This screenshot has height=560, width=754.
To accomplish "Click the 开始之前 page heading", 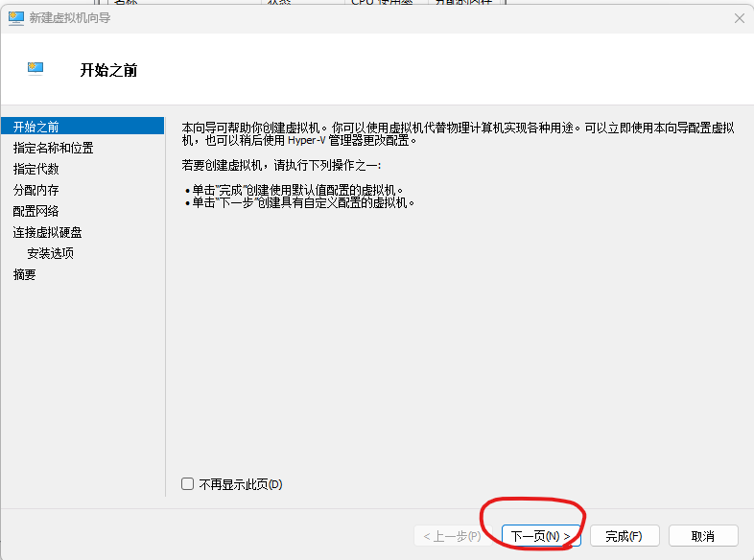I will click(108, 70).
